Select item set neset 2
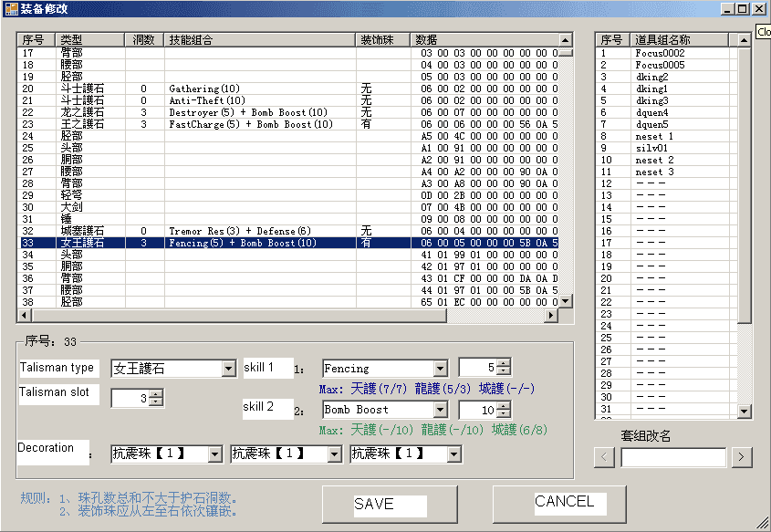771x532 pixels. tap(666, 160)
